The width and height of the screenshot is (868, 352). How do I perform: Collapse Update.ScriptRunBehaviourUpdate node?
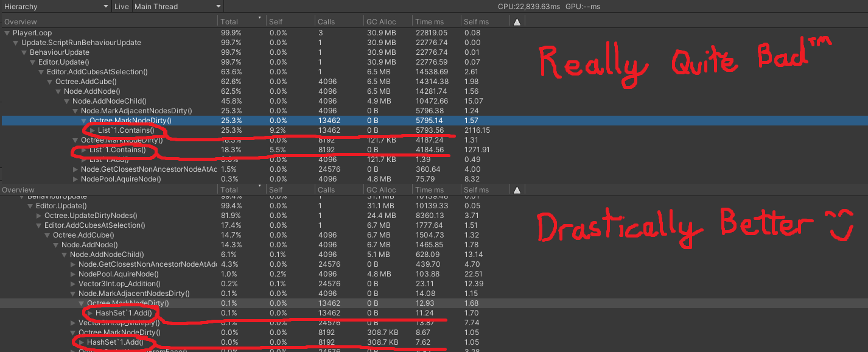16,43
